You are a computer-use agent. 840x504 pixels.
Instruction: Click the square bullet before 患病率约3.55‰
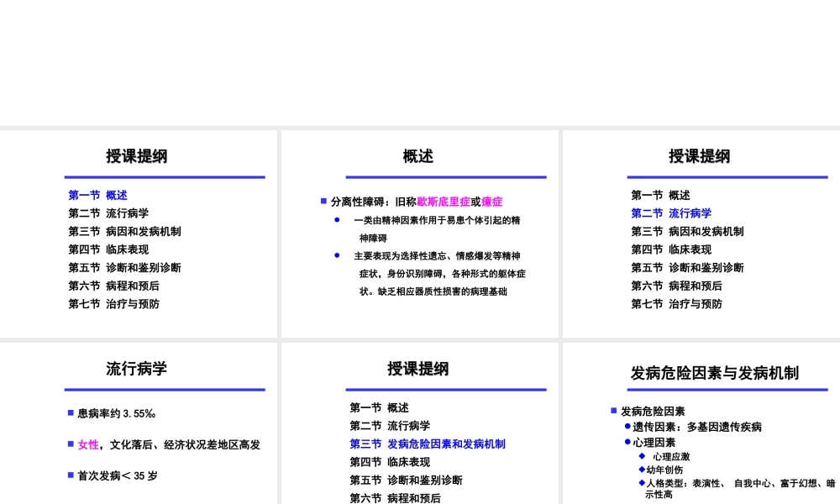(69, 412)
